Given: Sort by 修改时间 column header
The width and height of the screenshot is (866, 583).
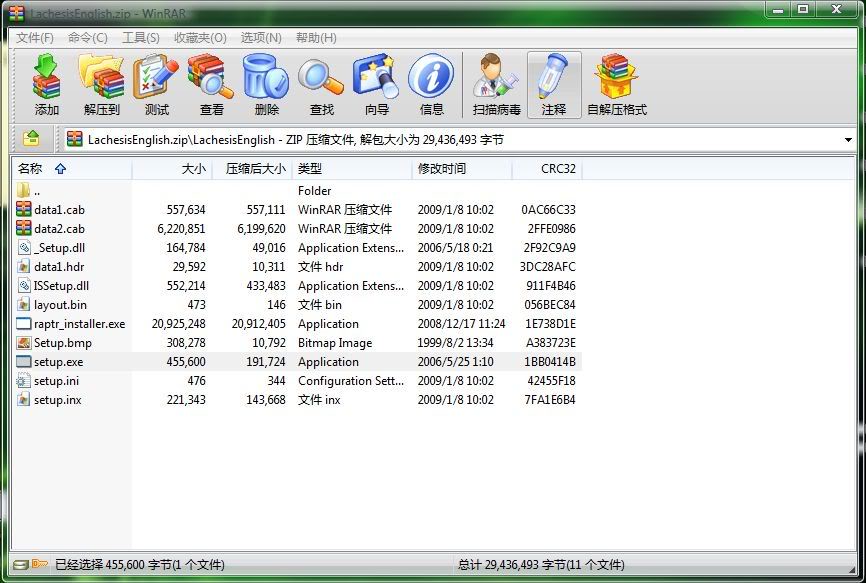Looking at the screenshot, I should click(x=462, y=168).
